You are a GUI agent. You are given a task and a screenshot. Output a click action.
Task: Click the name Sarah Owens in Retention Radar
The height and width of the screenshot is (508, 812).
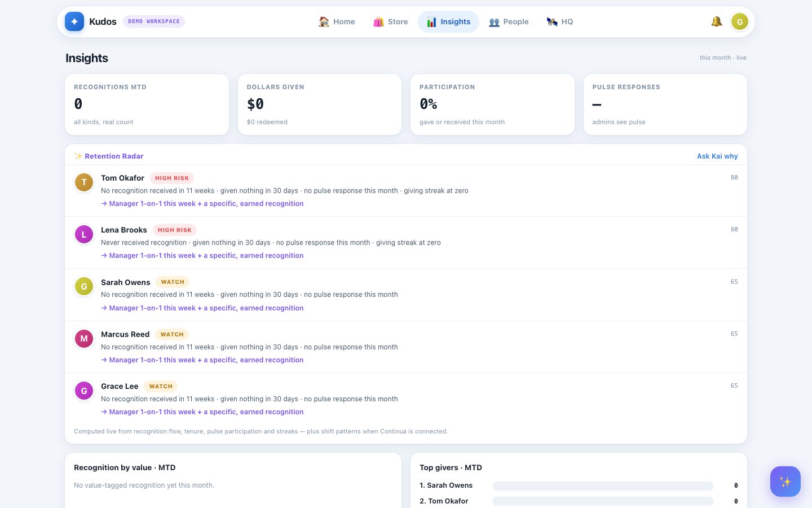click(126, 282)
